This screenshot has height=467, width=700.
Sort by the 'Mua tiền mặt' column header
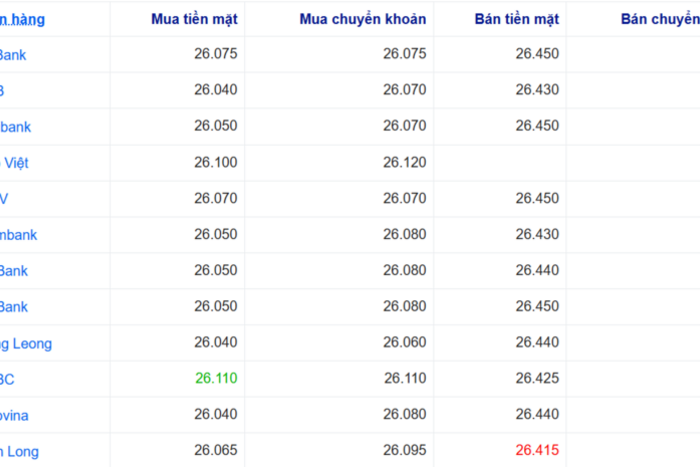[194, 19]
